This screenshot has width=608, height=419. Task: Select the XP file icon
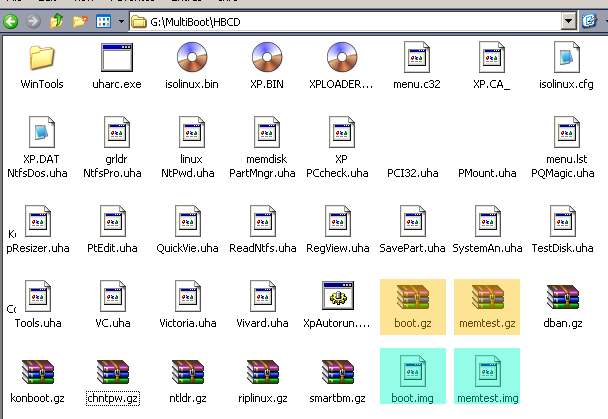pyautogui.click(x=342, y=132)
